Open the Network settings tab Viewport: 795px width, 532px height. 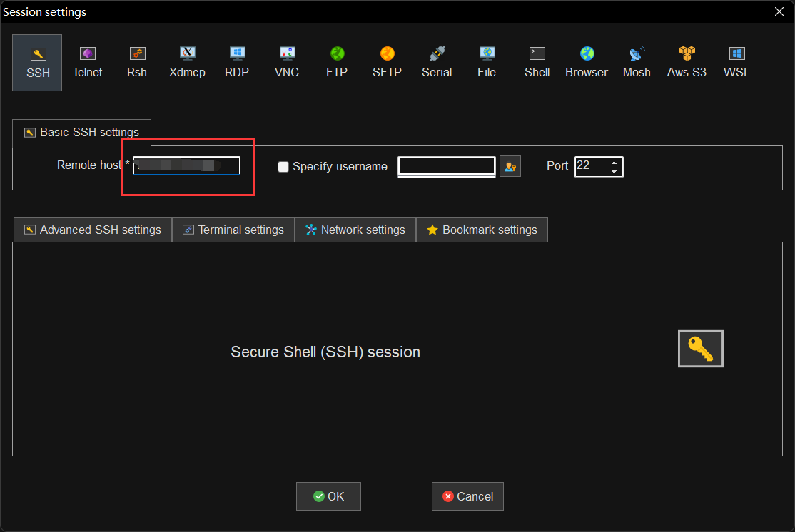click(x=355, y=230)
